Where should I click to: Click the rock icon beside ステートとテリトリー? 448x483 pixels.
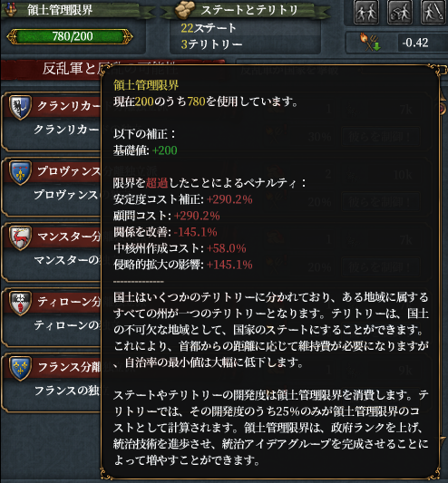[x=185, y=9]
